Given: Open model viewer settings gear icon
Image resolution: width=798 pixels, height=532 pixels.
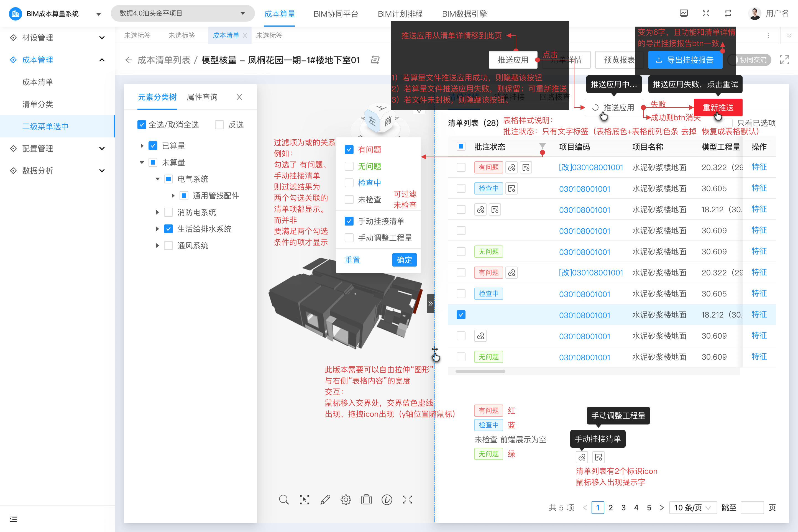Looking at the screenshot, I should [x=346, y=500].
